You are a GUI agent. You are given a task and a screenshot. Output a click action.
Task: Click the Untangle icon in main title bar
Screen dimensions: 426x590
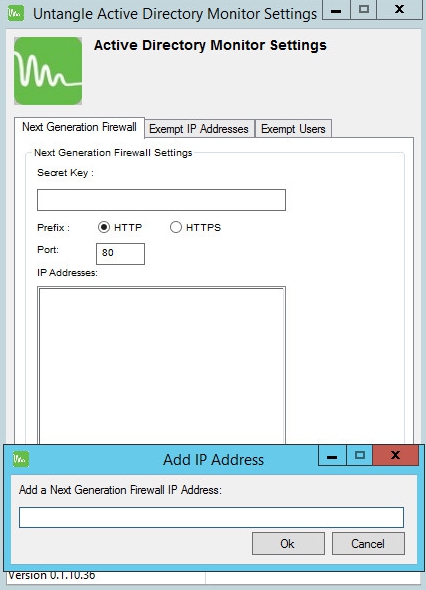[15, 14]
